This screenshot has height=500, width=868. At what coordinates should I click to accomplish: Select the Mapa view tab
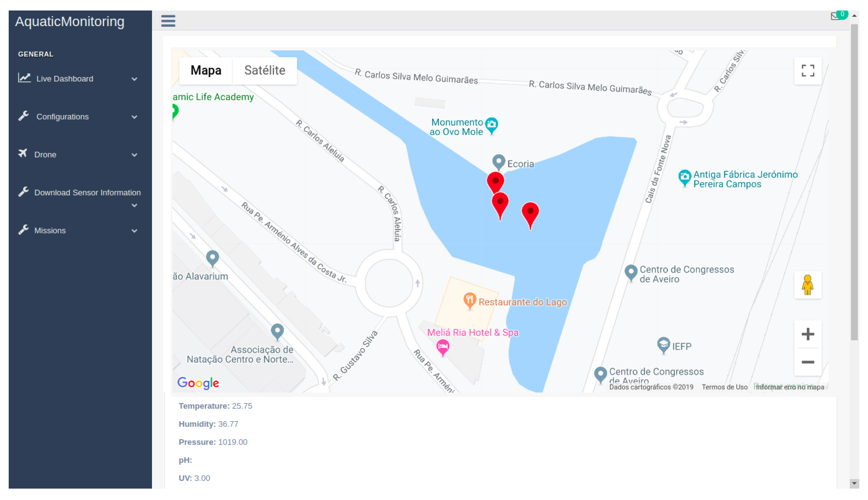[206, 70]
